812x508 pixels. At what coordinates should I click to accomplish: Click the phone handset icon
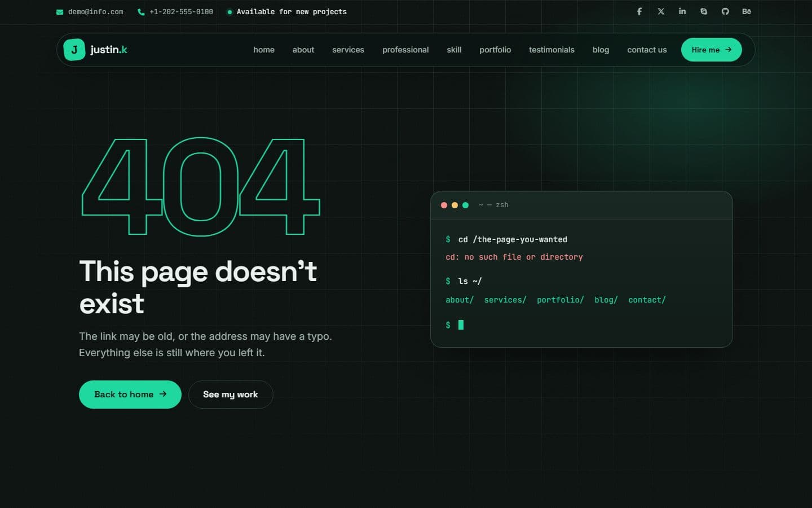click(x=141, y=12)
